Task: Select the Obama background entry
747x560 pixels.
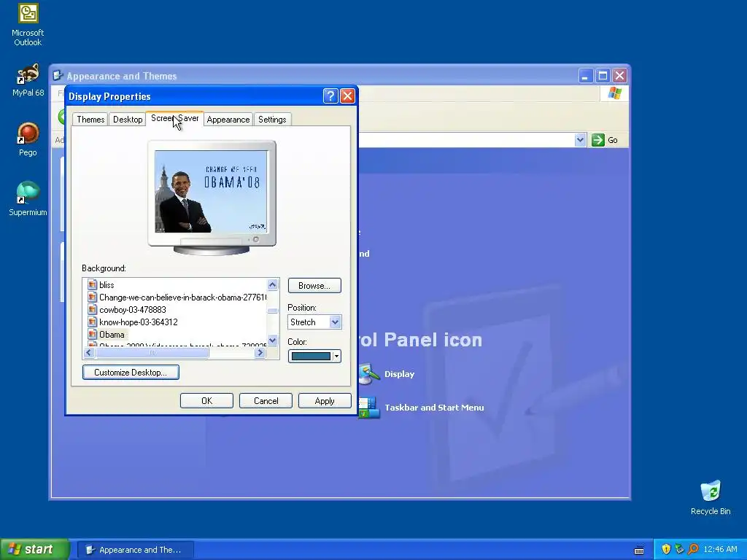Action: pos(112,334)
